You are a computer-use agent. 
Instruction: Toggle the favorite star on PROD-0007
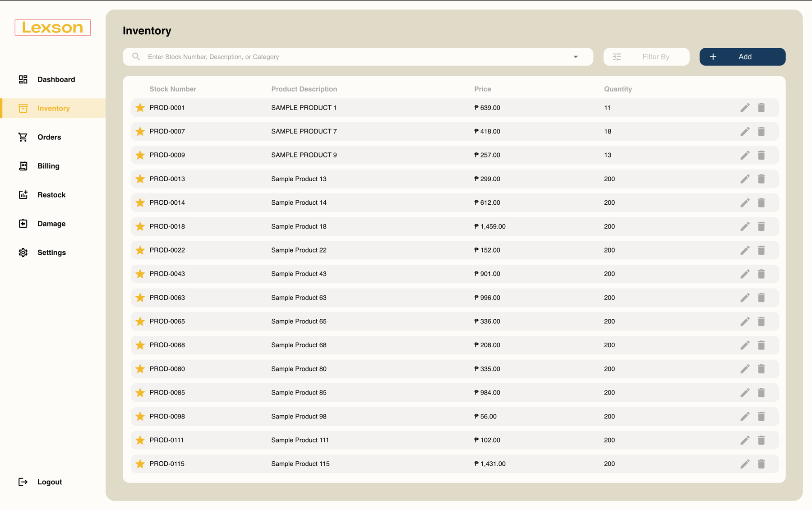coord(140,131)
